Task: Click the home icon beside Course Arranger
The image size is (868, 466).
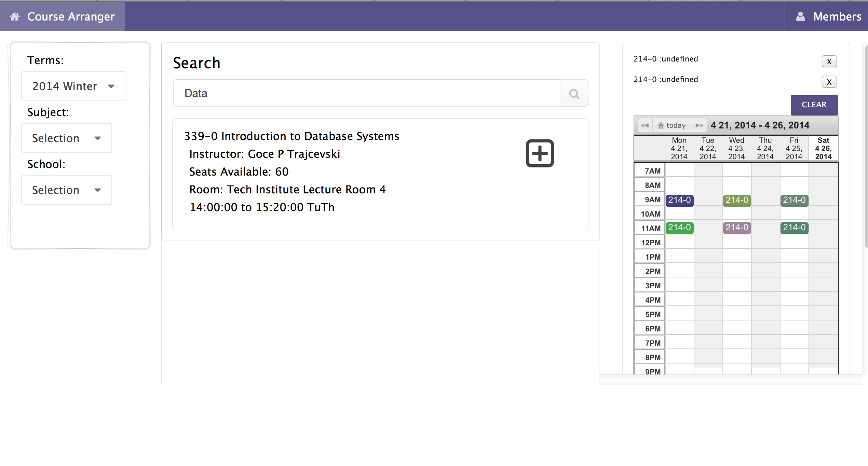Action: click(14, 16)
